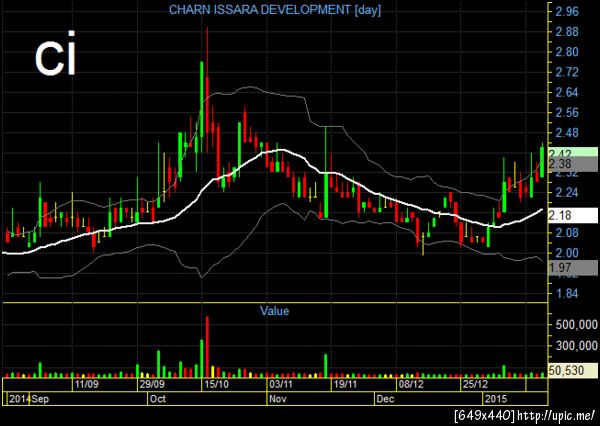This screenshot has height=426, width=600.
Task: Click the white 2.18 moving average tag
Action: 573,215
